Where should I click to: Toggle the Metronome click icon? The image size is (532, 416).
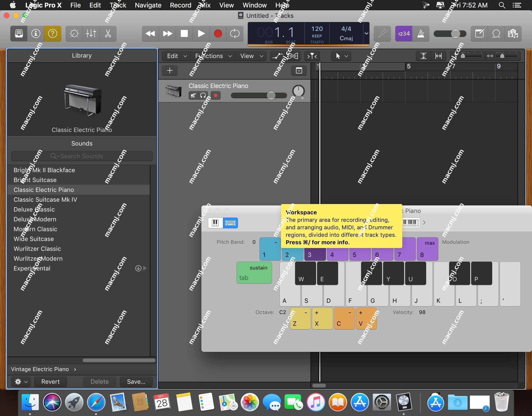click(420, 34)
